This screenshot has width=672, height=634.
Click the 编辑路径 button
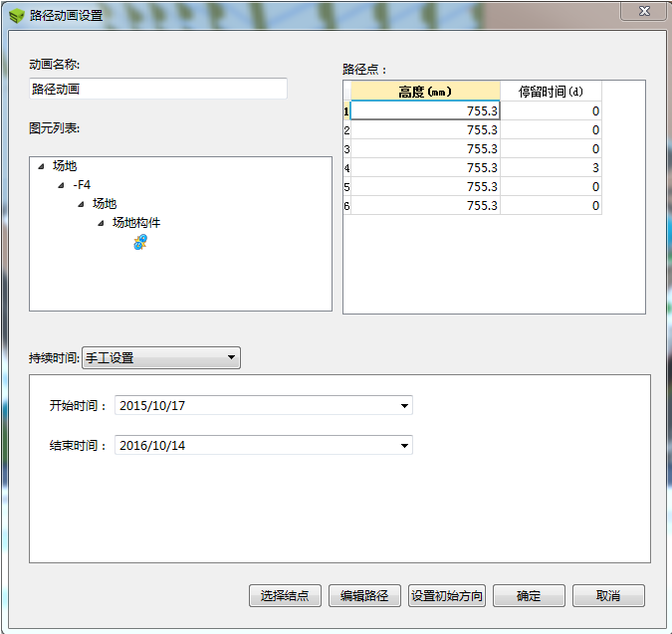[364, 595]
